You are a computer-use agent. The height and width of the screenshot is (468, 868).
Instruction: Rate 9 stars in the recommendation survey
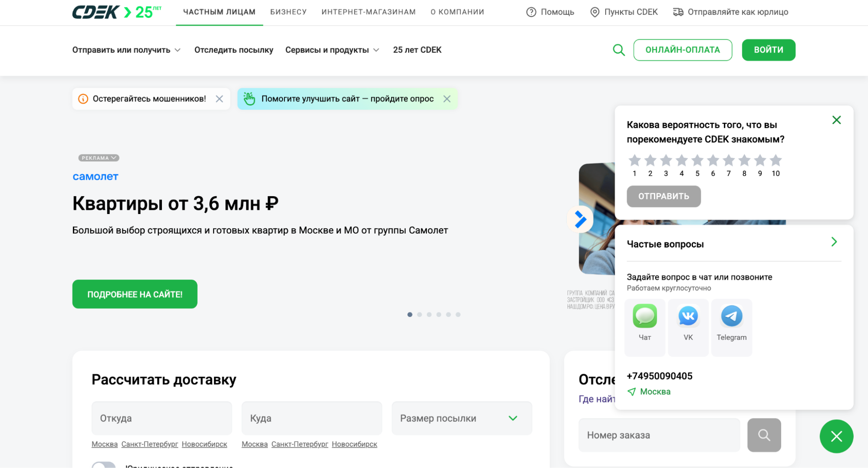click(760, 161)
